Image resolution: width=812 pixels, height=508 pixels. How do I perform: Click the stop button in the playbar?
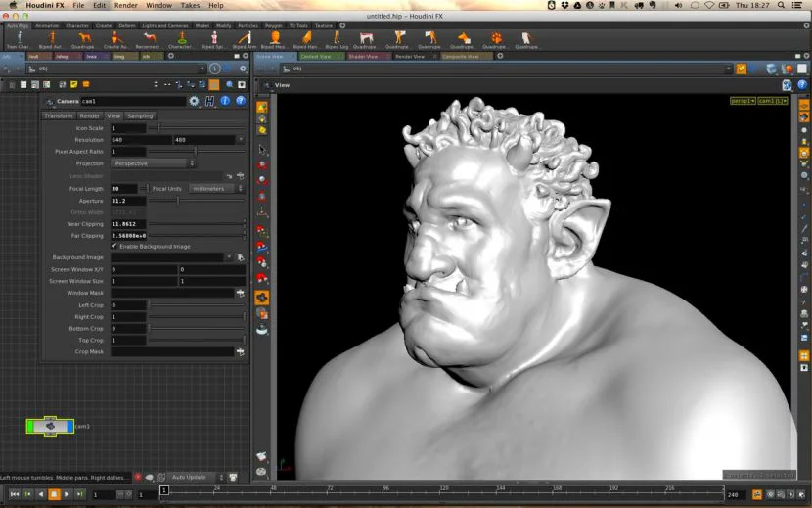[54, 494]
